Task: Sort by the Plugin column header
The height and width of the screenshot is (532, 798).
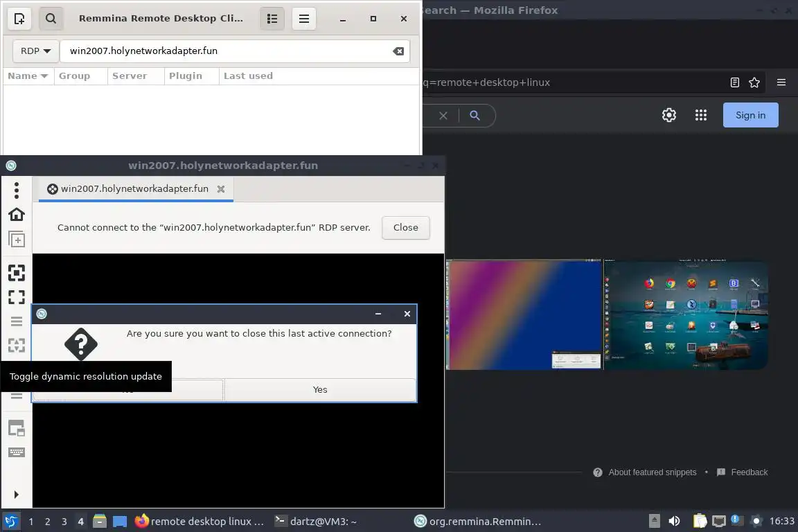Action: coord(191,76)
